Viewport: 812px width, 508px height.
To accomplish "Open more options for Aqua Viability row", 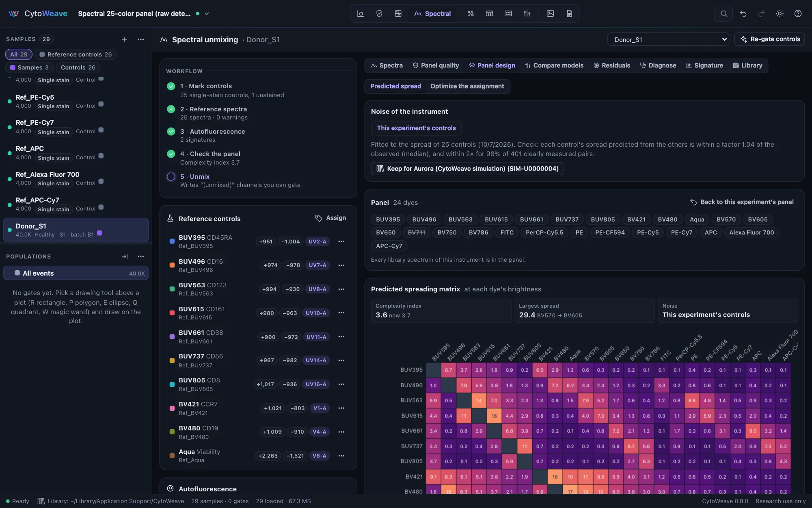I will (341, 456).
